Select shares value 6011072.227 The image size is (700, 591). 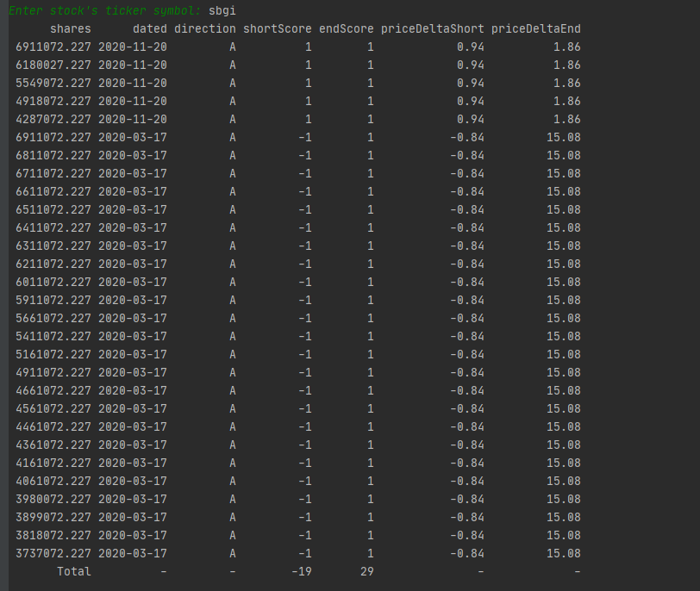[53, 283]
